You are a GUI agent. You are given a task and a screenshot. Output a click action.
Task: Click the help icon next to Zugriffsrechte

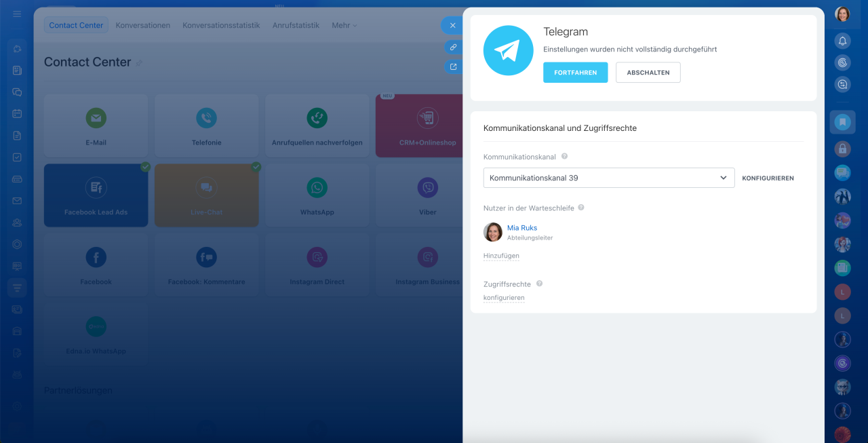coord(540,284)
